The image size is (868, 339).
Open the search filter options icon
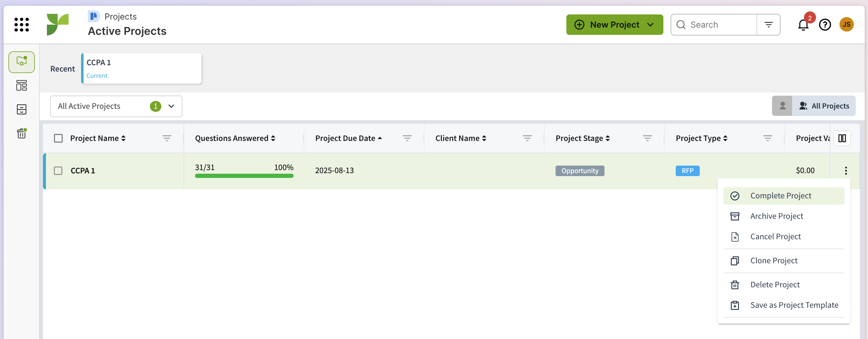coord(768,25)
